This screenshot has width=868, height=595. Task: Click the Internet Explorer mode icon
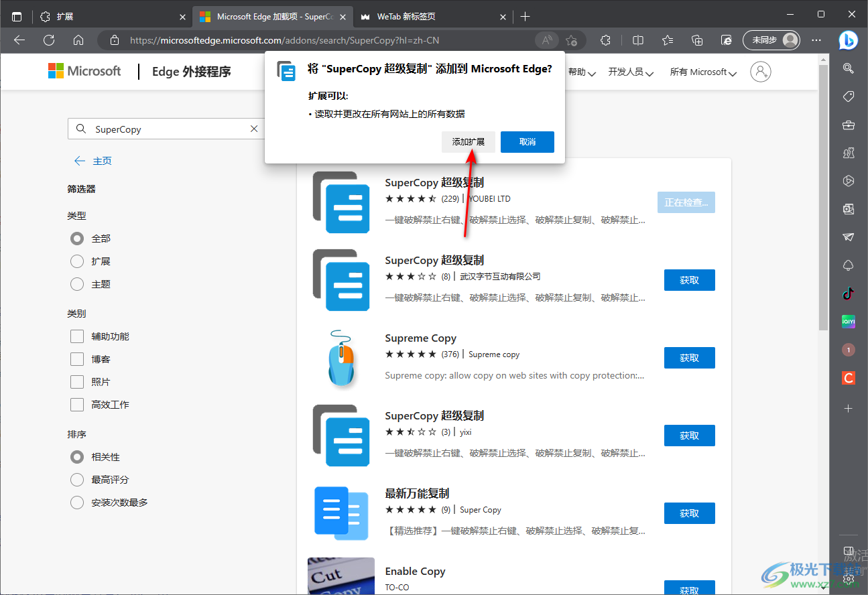click(727, 40)
